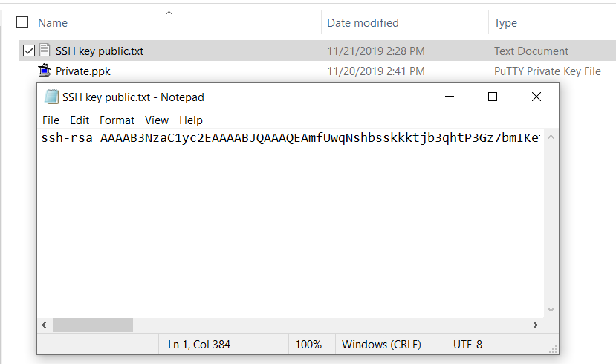Sort files by the Type column header

pos(505,23)
